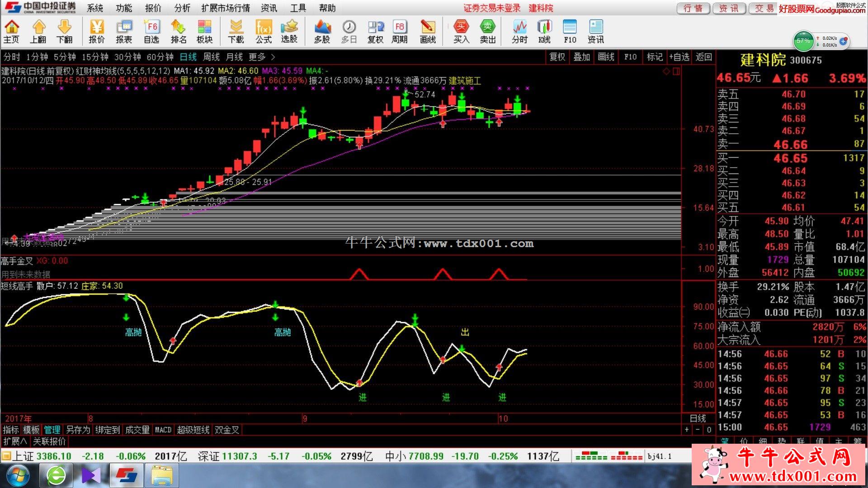868x488 pixels.
Task: Select the 日线 daily period tab
Action: (188, 57)
